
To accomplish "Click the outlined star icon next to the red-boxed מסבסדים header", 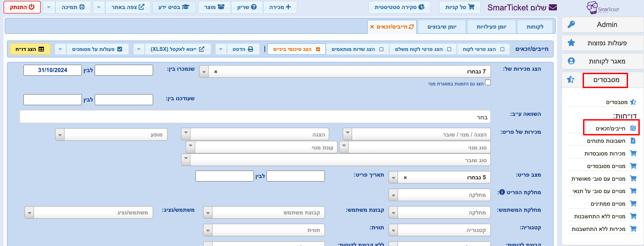I will pyautogui.click(x=570, y=80).
